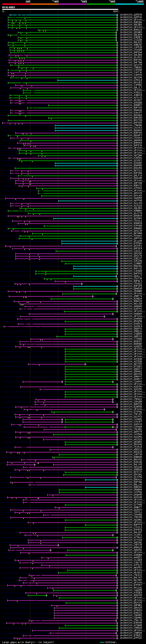Select hit label UniRef100_A2XXT5
Image resolution: width=146 pixels, height=644 pixels.
pyautogui.click(x=131, y=65)
